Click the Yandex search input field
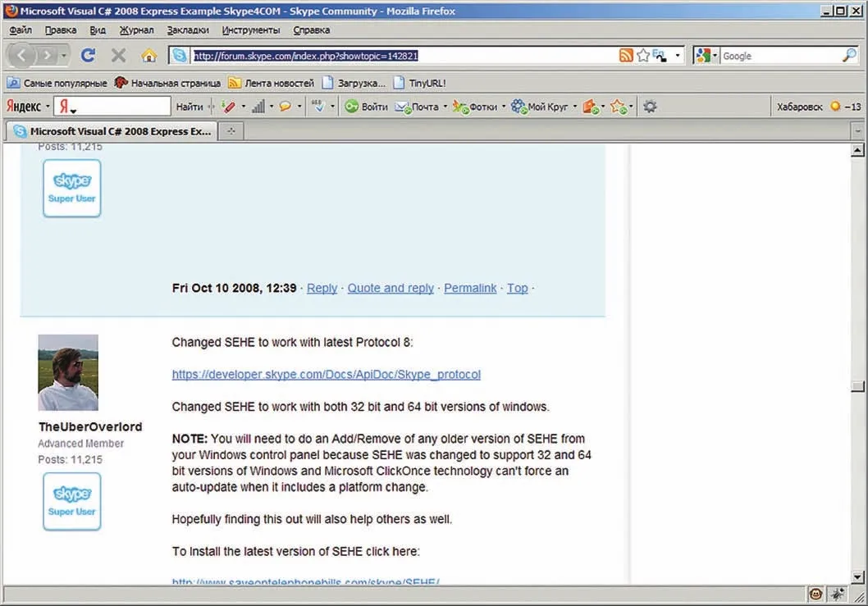 click(112, 107)
